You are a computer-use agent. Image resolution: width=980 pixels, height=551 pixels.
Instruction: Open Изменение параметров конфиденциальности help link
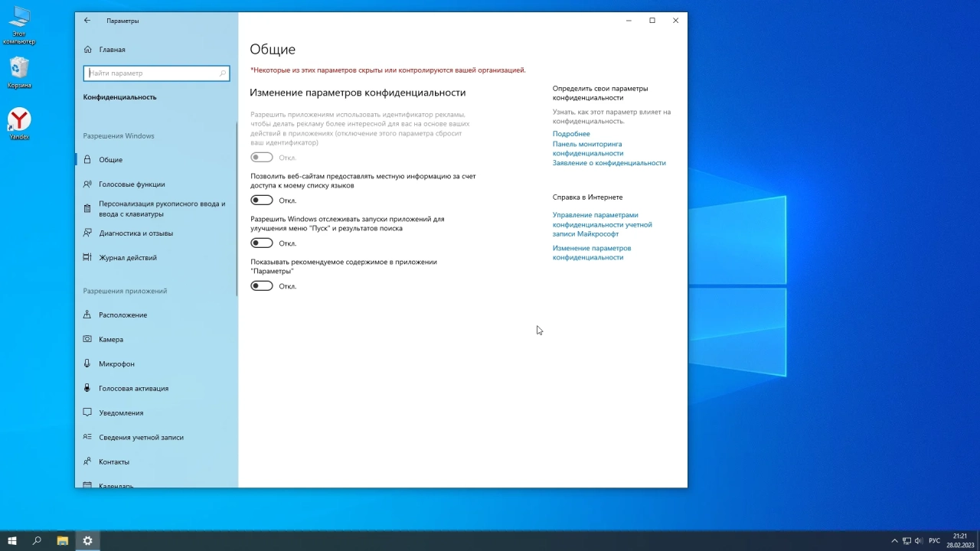pos(592,253)
